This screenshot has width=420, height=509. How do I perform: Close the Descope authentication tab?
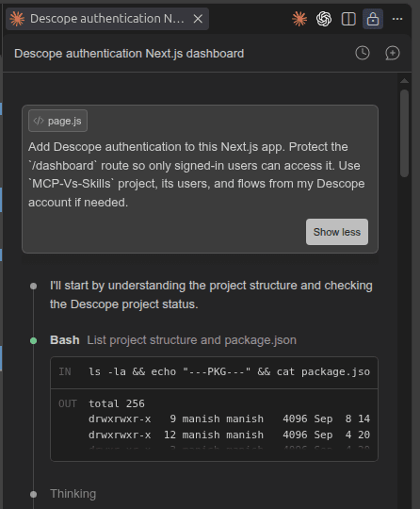(198, 19)
